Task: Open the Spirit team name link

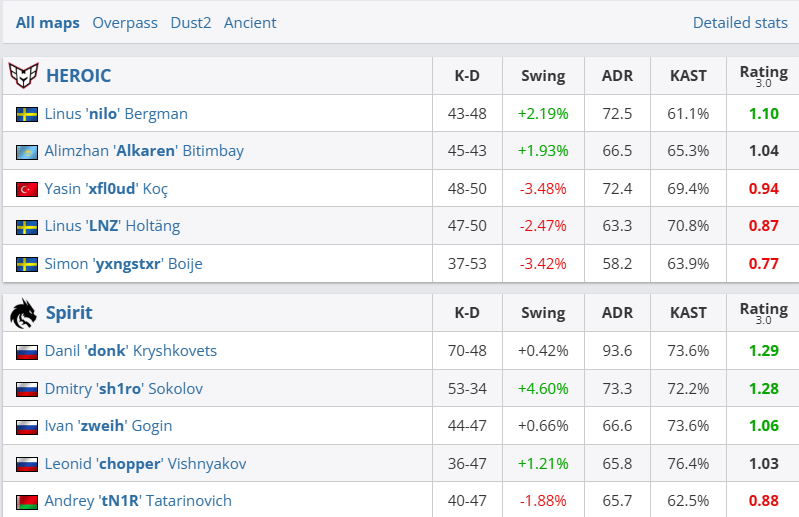Action: click(x=69, y=313)
